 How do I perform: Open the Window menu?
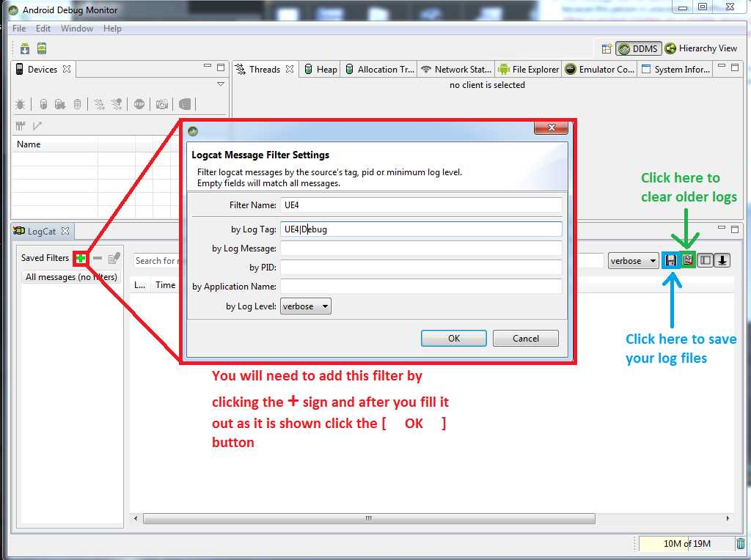(x=77, y=29)
